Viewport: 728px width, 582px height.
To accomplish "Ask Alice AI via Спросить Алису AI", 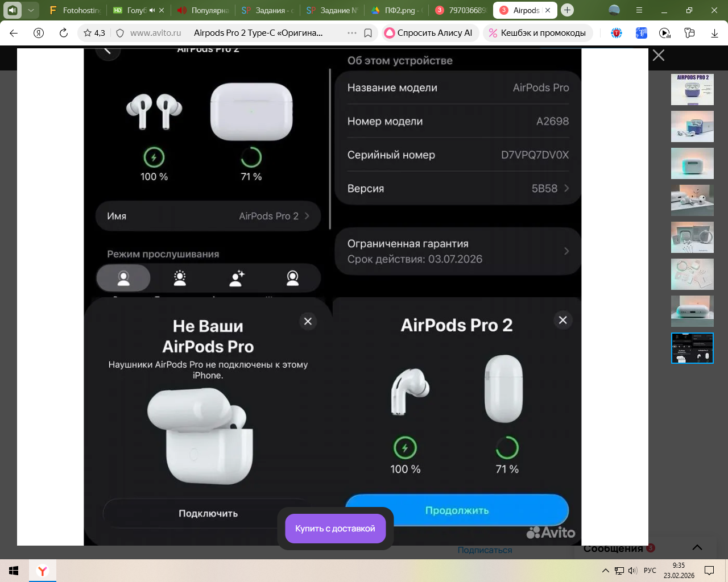I will coord(429,33).
